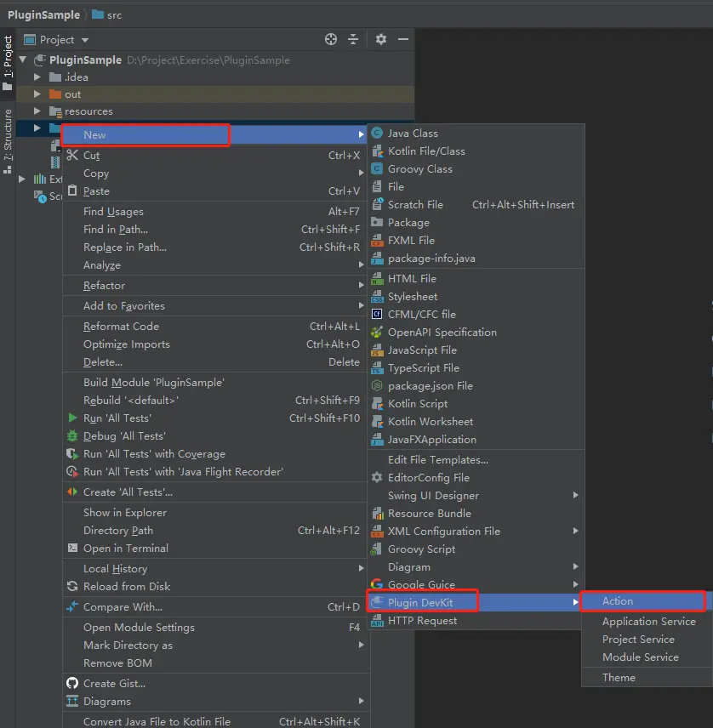Click src in the breadcrumb bar
The width and height of the screenshot is (713, 728).
point(107,14)
